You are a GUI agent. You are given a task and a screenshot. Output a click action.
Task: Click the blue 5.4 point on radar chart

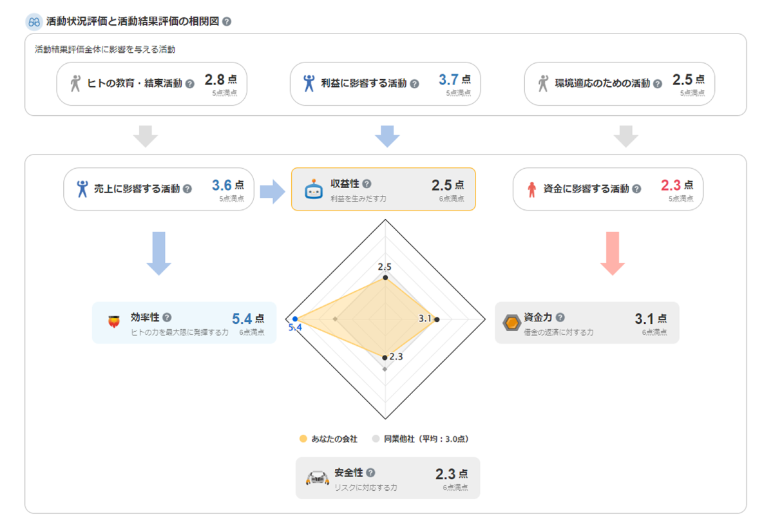(x=295, y=319)
